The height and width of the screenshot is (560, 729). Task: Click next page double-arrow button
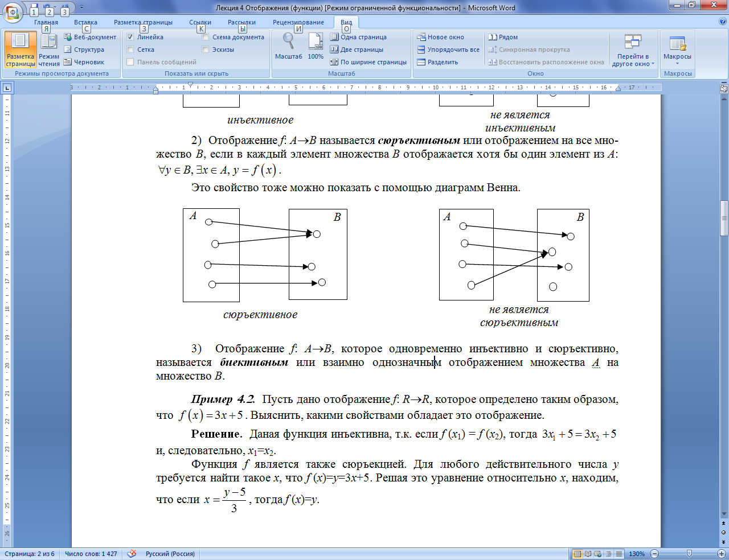(x=724, y=542)
